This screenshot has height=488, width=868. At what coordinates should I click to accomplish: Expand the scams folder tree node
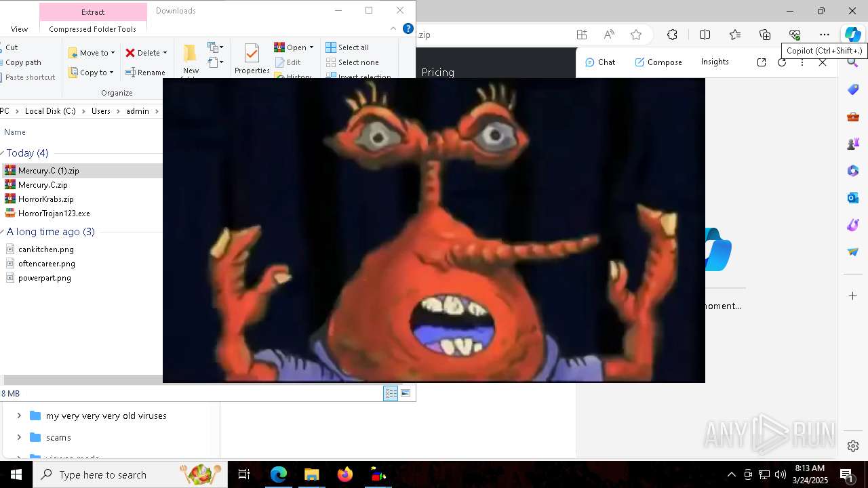pos(19,437)
